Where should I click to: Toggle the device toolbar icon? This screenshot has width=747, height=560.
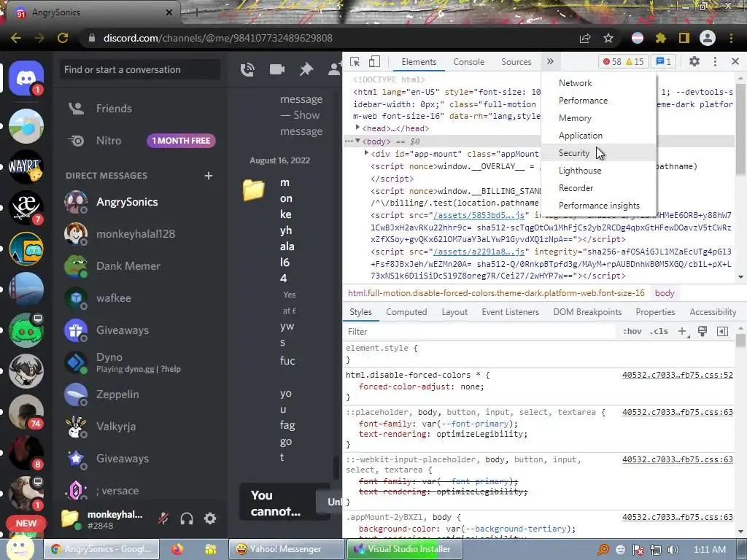(x=374, y=61)
